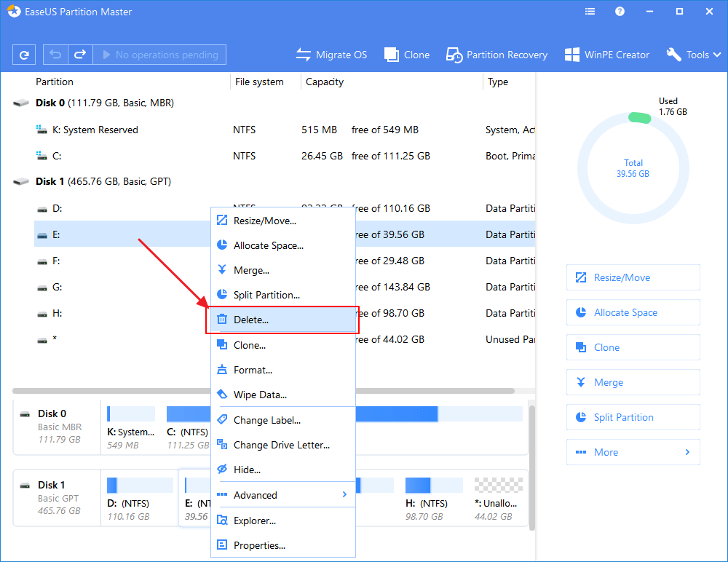728x562 pixels.
Task: Click K: System block in Disk 0 map
Action: click(131, 428)
